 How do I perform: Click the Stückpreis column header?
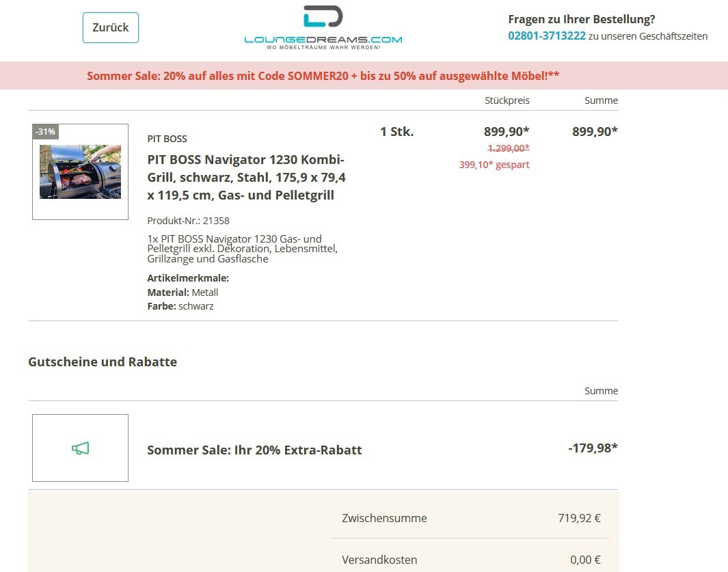507,100
